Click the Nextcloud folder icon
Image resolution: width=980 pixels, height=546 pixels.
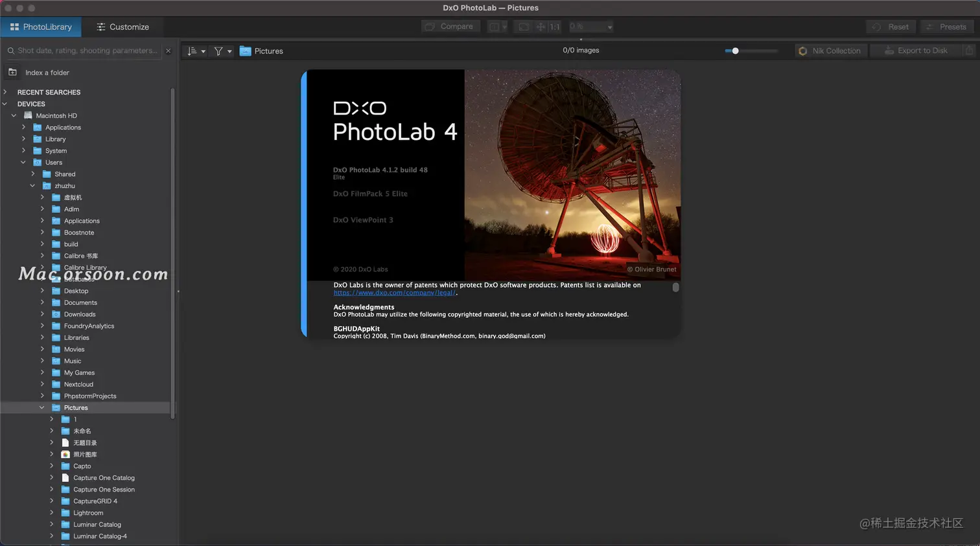coord(56,384)
